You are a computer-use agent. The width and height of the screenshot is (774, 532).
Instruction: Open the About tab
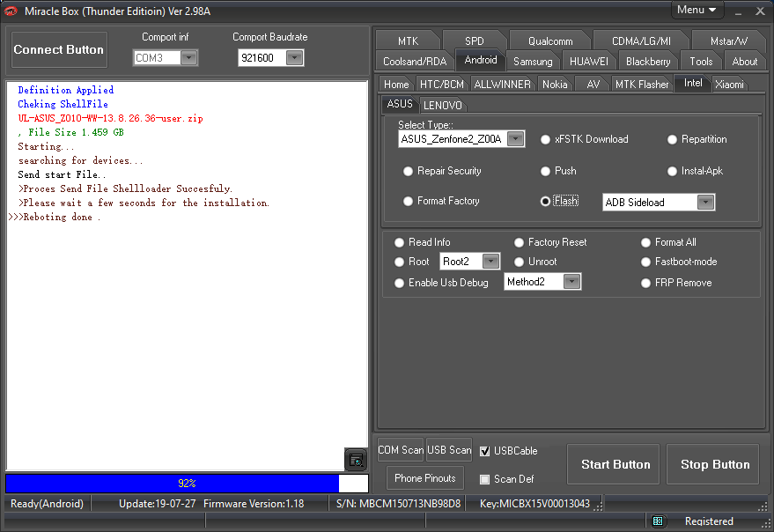pos(744,62)
